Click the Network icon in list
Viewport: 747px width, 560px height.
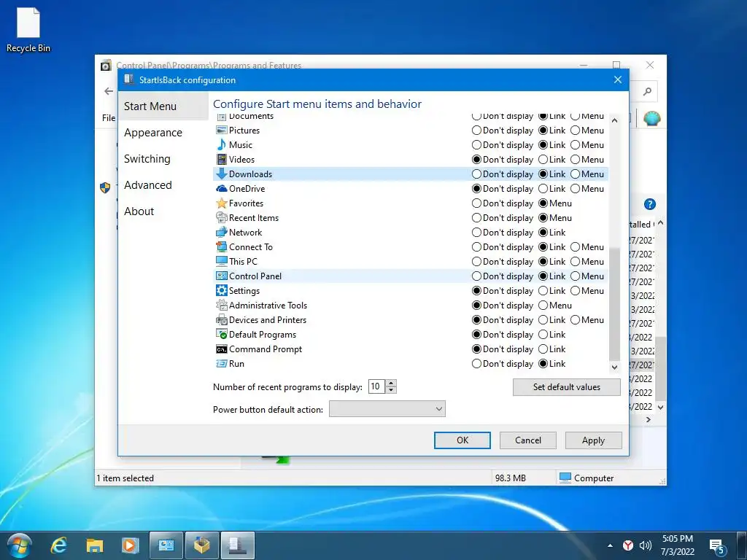click(x=221, y=233)
